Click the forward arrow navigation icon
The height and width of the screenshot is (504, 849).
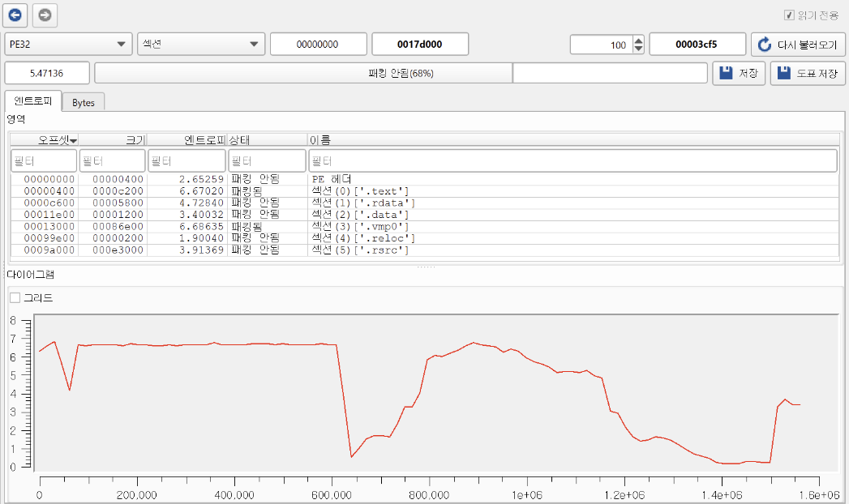click(45, 15)
